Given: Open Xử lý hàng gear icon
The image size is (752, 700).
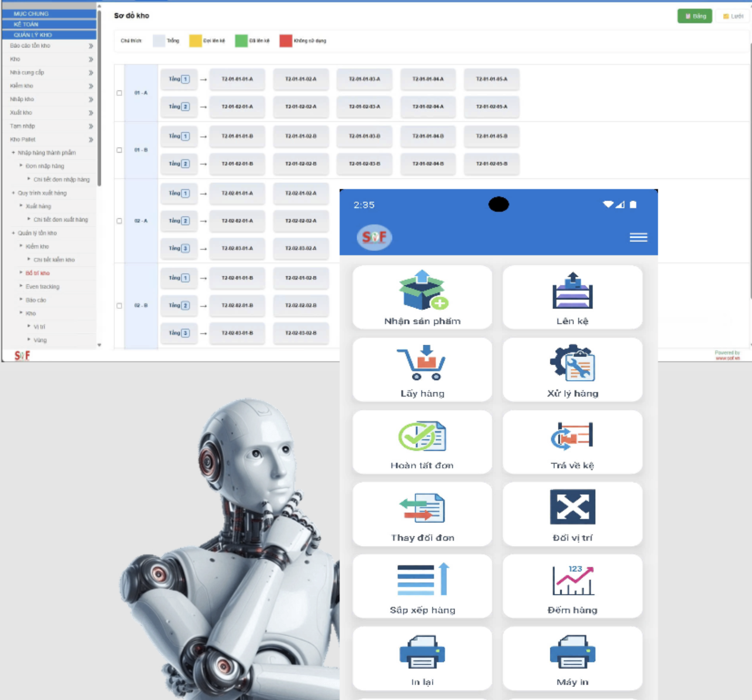Looking at the screenshot, I should coord(572,363).
